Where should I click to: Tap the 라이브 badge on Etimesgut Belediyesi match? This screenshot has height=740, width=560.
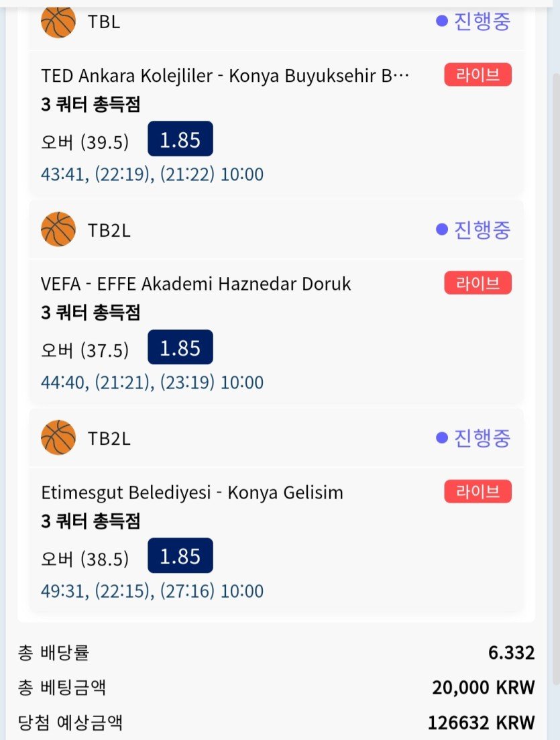click(478, 492)
